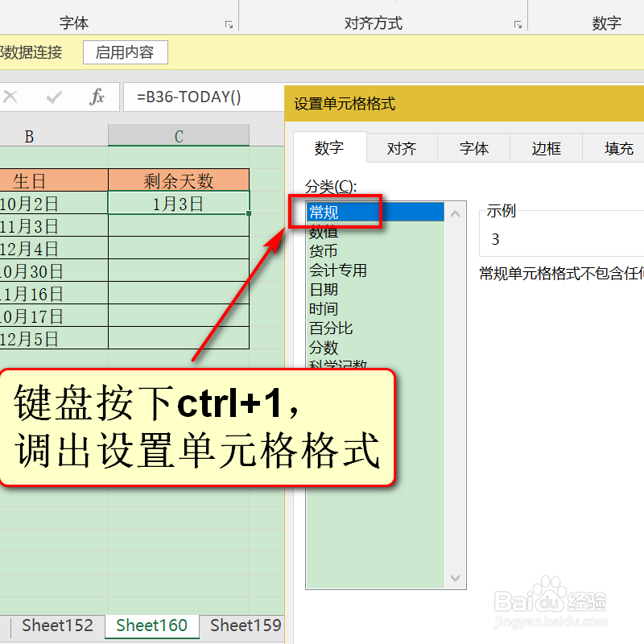Click the Enter checkmark icon in formula bar
This screenshot has height=644, width=644.
pos(54,97)
